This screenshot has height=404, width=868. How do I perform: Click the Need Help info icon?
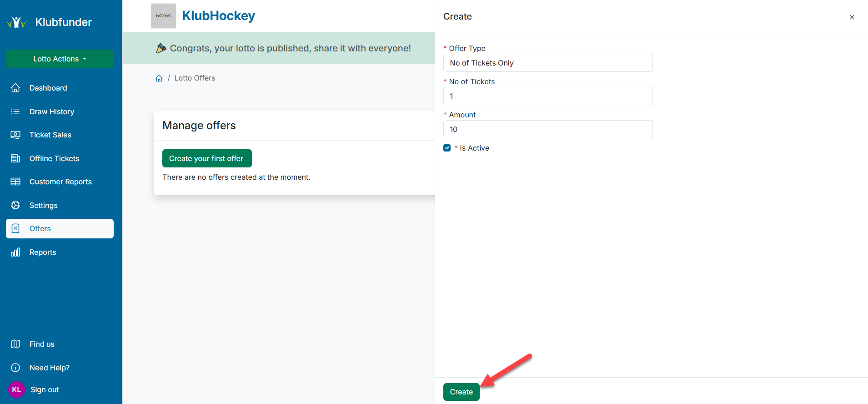(x=15, y=368)
